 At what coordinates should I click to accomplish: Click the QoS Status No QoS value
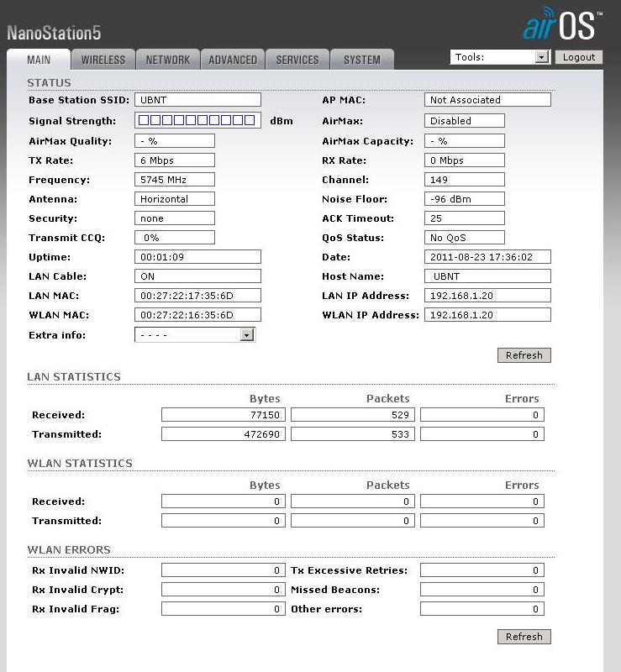(465, 238)
